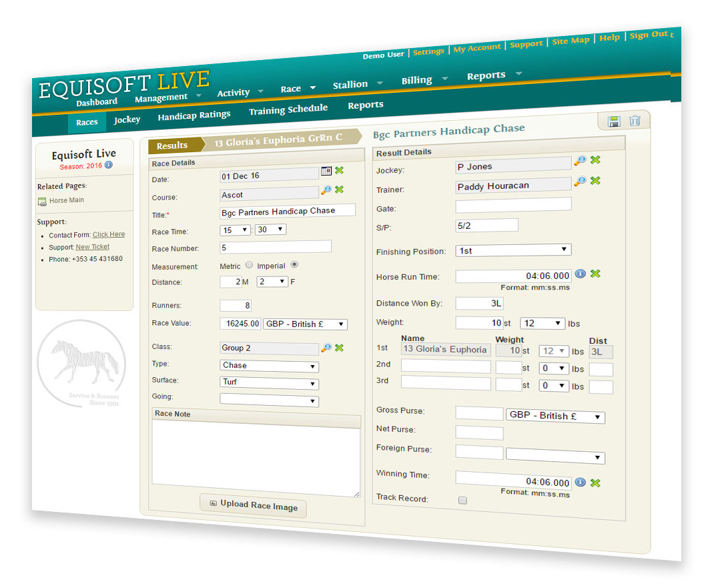
Task: Click the lookup icon next to Trainer
Action: click(580, 182)
